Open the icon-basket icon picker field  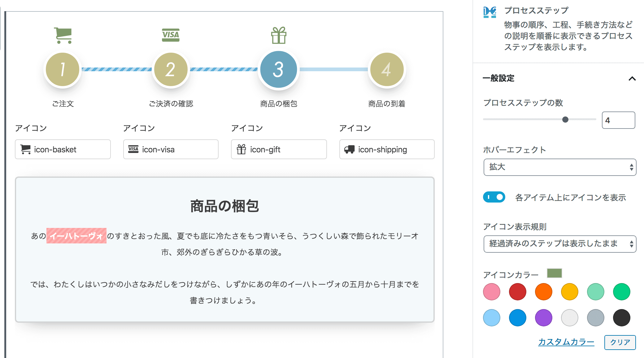point(63,150)
